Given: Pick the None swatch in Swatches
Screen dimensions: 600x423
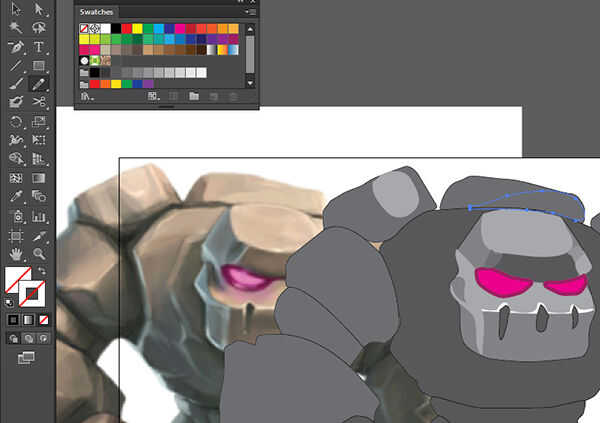Looking at the screenshot, I should click(84, 28).
